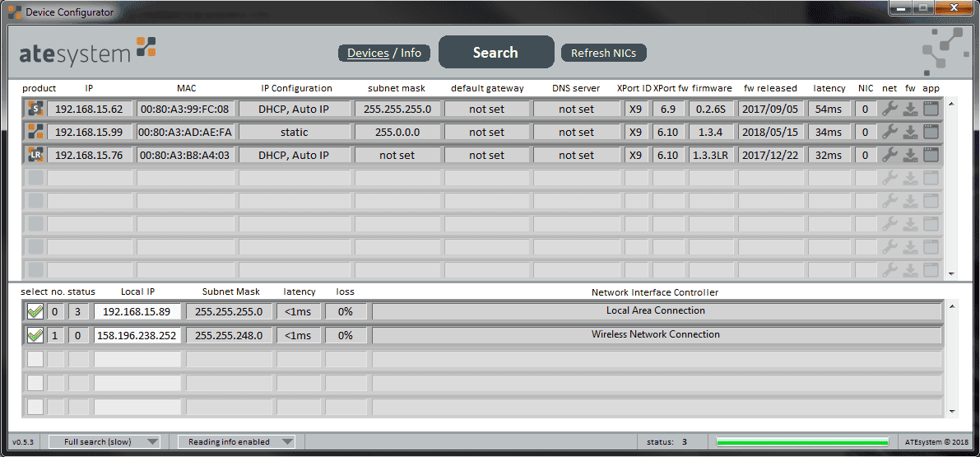This screenshot has height=457, width=980.
Task: Click the product icon of 192.168.15.99
Action: (x=35, y=132)
